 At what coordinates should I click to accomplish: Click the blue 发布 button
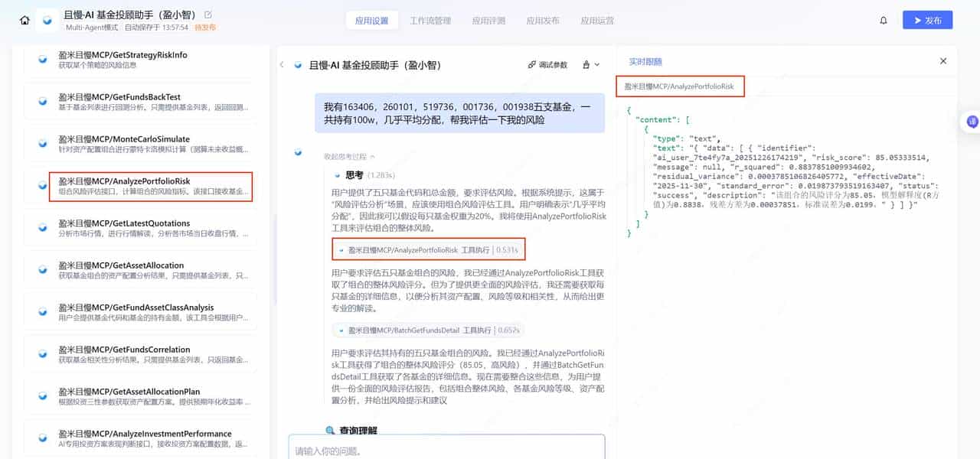[x=927, y=20]
